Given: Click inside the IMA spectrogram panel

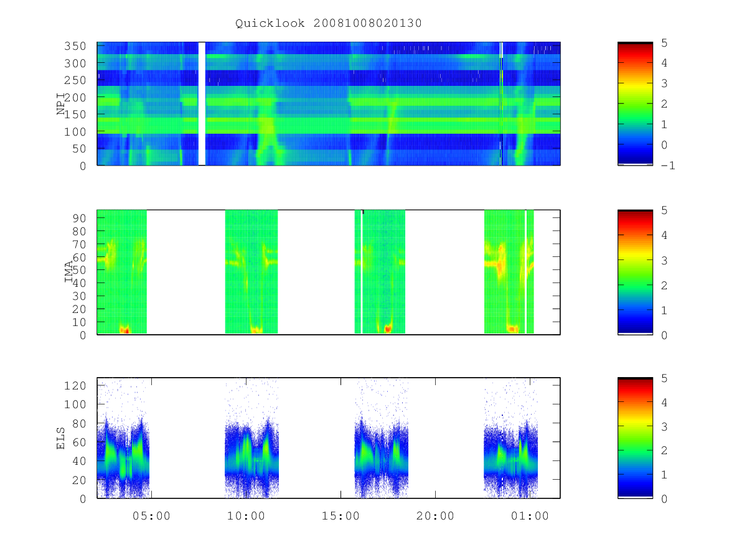Looking at the screenshot, I should coord(329,272).
